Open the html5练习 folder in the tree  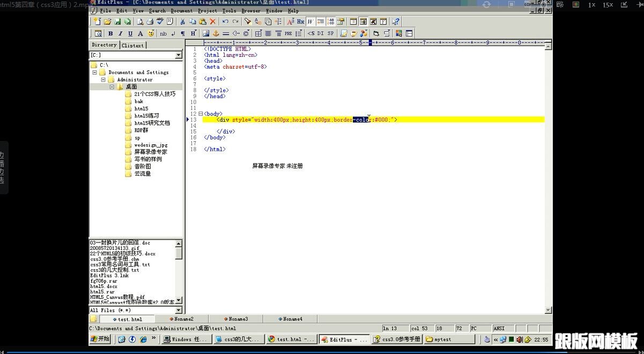(x=146, y=116)
